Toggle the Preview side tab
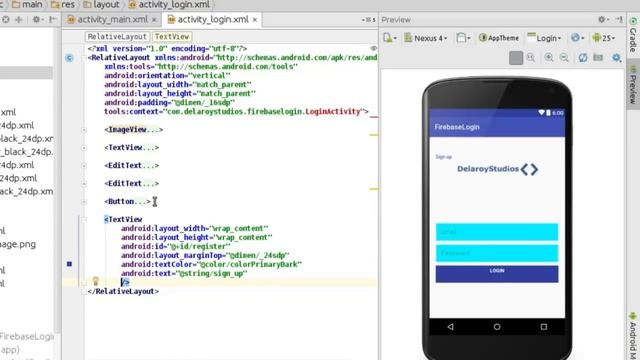 point(633,85)
